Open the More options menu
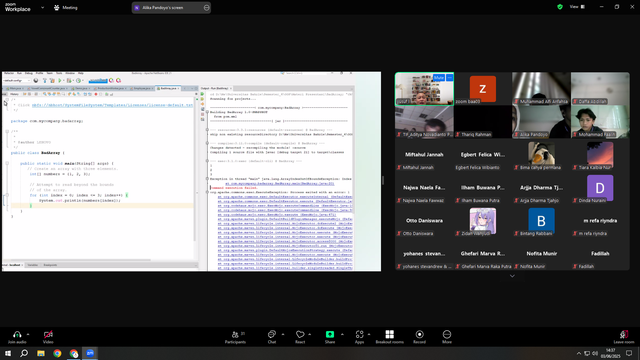Screen dimensions: 640x360 pos(447,337)
